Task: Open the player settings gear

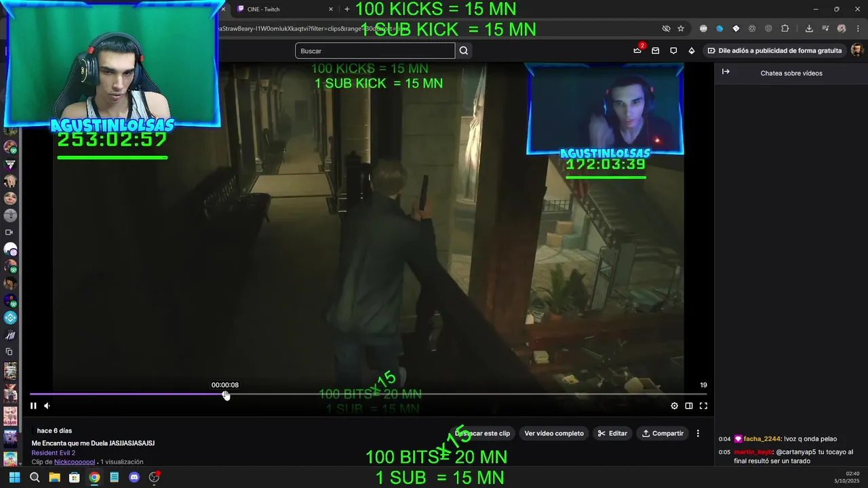Action: tap(674, 406)
